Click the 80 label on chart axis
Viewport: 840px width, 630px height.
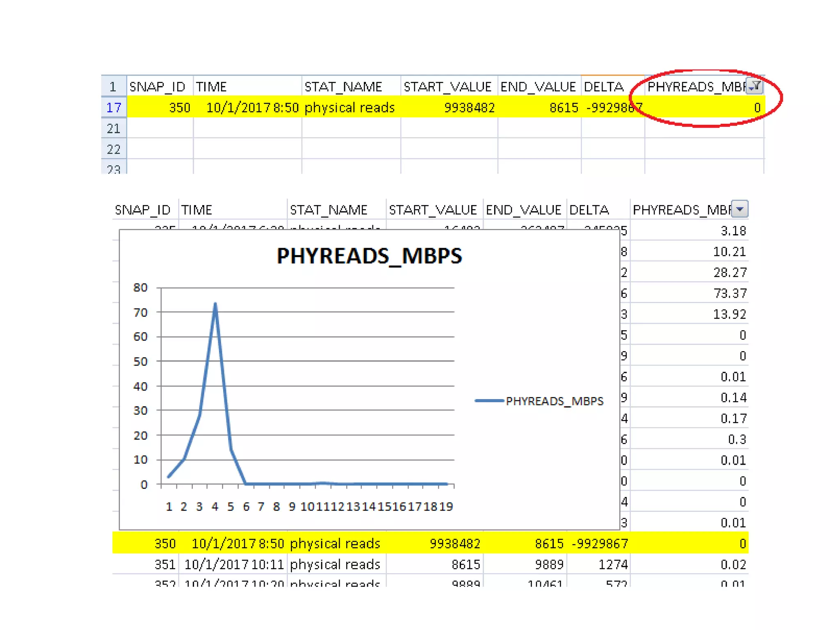(x=140, y=288)
